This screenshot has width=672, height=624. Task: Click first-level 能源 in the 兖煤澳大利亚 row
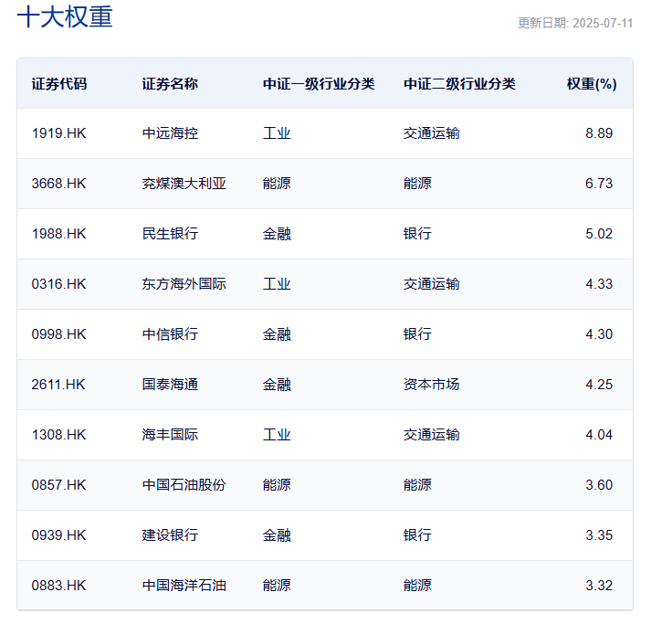277,184
